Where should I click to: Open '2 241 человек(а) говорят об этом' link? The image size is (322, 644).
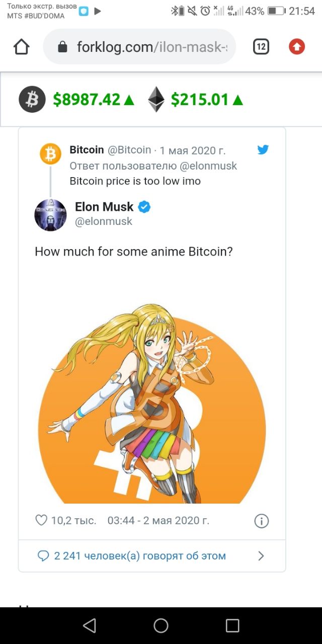point(140,556)
